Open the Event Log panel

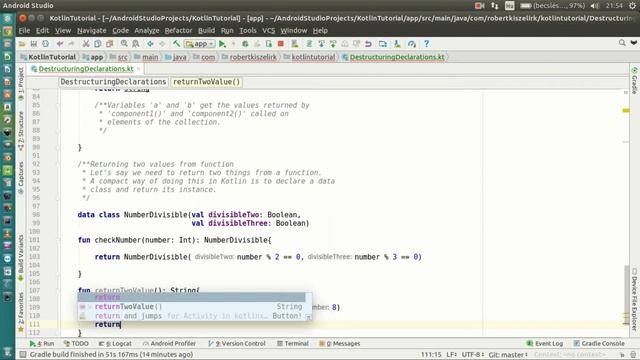pos(545,344)
